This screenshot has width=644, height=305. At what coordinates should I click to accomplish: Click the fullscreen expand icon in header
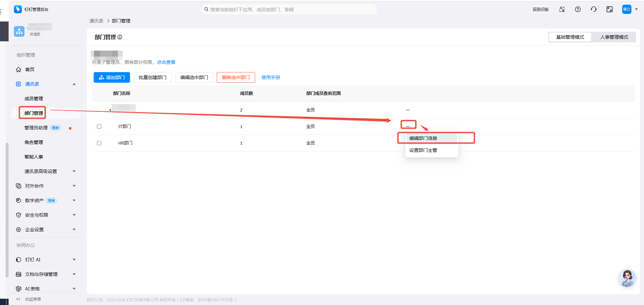coord(610,9)
